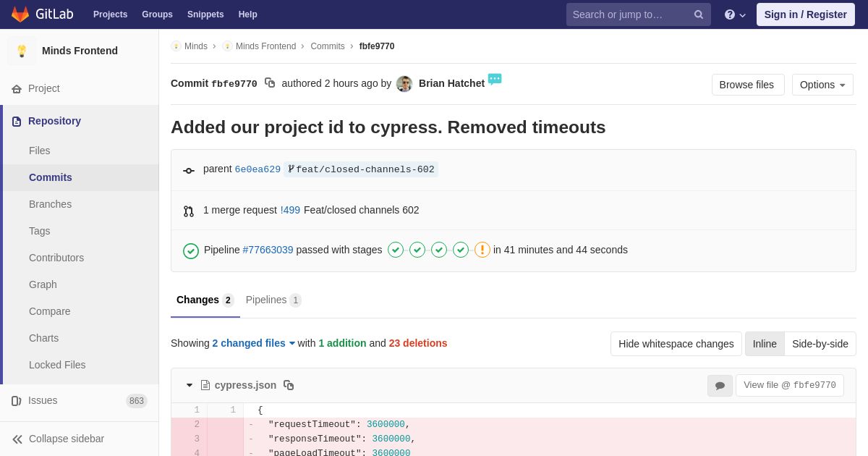Click the Minds group icon in the breadcrumb
This screenshot has height=456, width=868.
point(176,46)
